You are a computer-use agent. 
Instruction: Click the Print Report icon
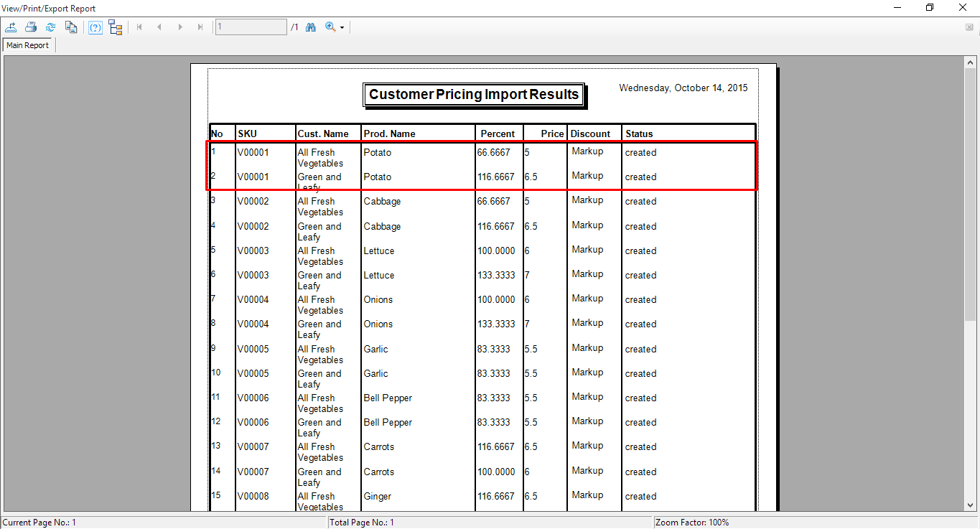pyautogui.click(x=31, y=27)
